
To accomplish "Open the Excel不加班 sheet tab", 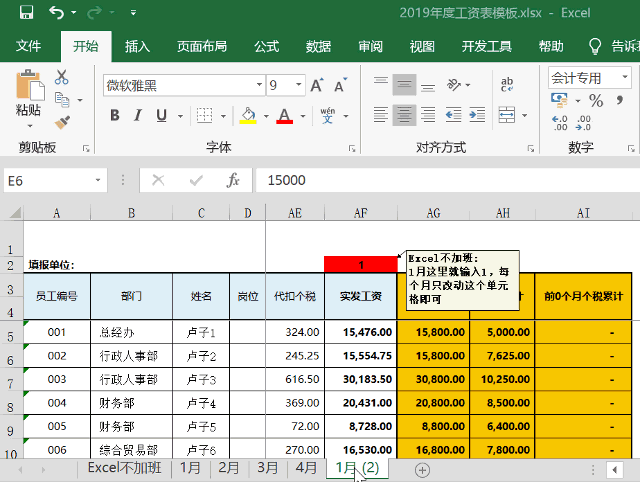I will (x=124, y=468).
